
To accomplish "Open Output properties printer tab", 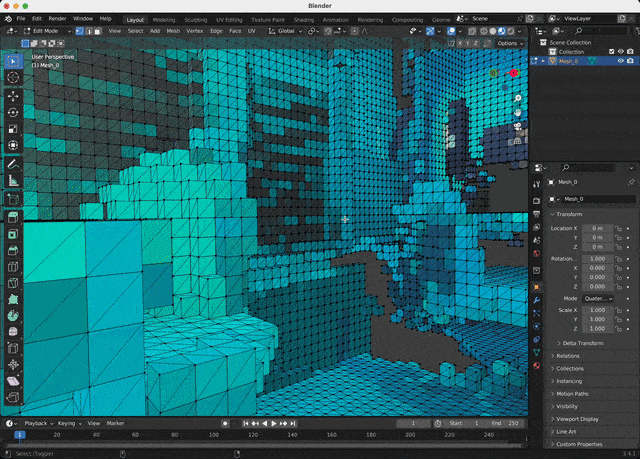I will click(536, 214).
